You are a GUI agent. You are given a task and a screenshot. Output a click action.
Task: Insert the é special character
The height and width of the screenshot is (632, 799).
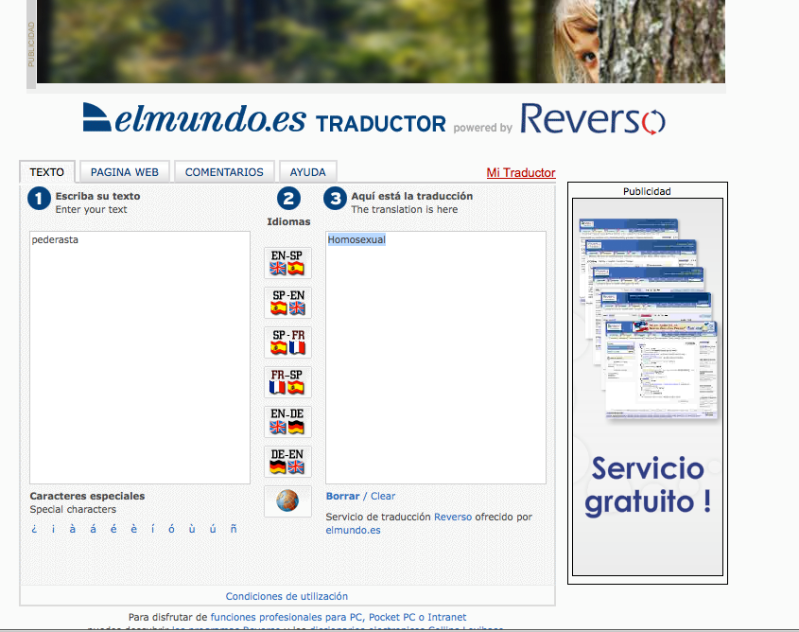click(x=114, y=529)
